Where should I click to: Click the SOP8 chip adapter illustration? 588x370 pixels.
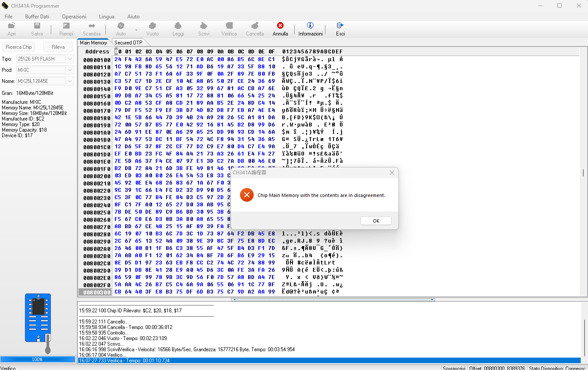tap(38, 323)
